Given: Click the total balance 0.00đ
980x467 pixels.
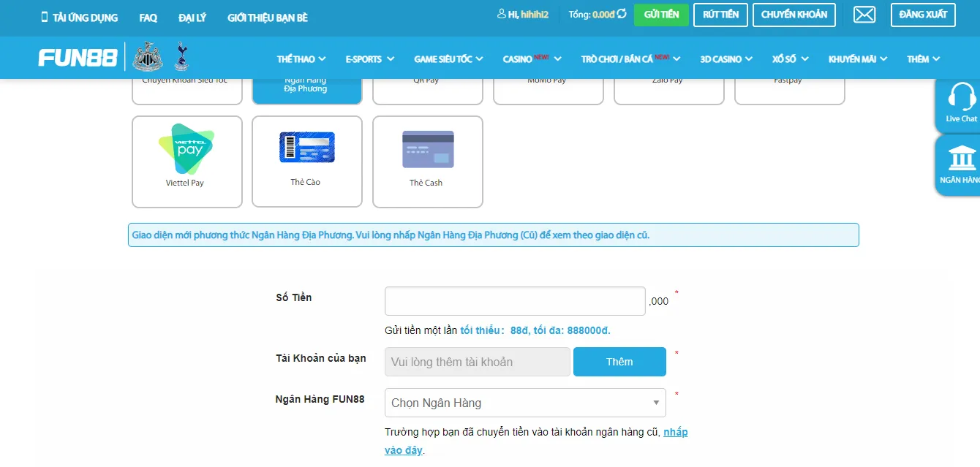Looking at the screenshot, I should 603,15.
